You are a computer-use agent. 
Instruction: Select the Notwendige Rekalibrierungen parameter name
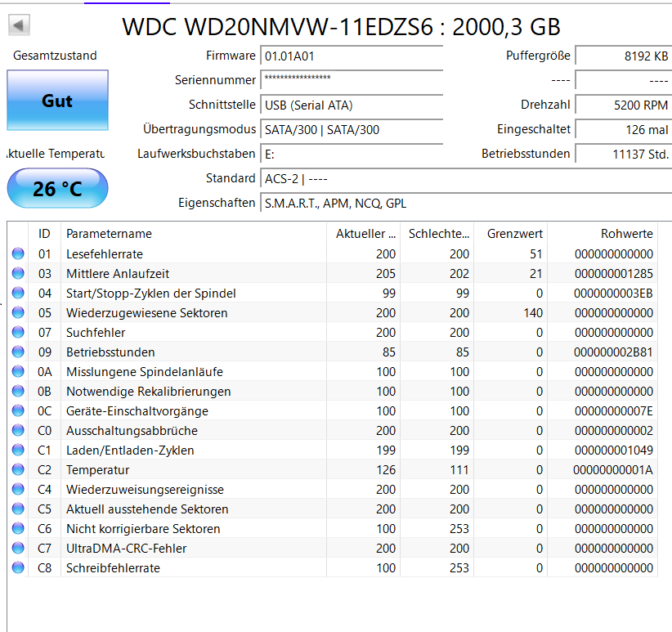(148, 392)
